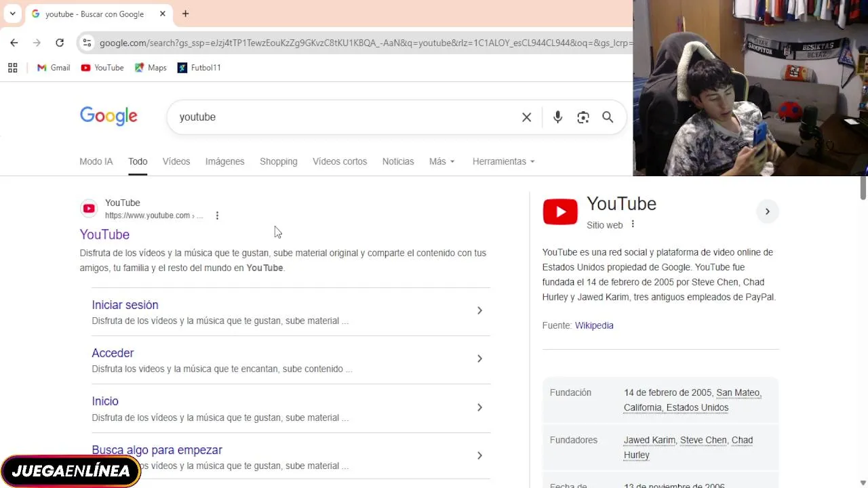Switch to the Modo IA tab
This screenshot has height=488, width=868.
[96, 161]
